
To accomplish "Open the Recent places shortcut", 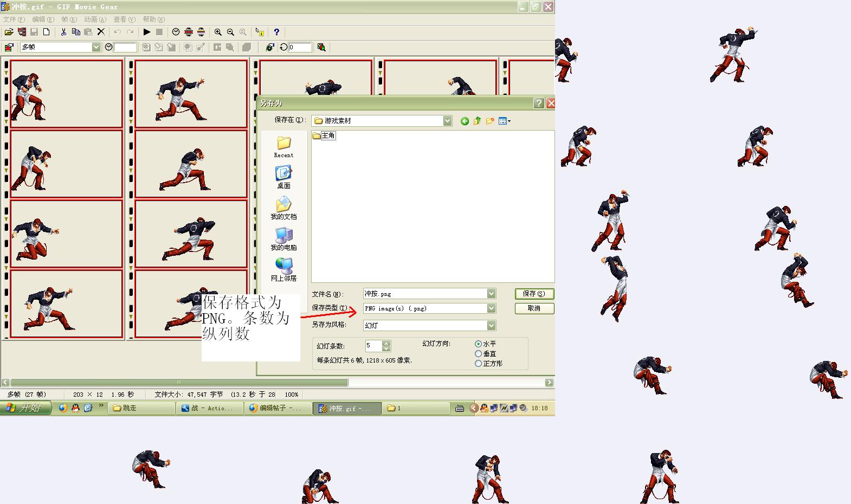I will (x=283, y=147).
